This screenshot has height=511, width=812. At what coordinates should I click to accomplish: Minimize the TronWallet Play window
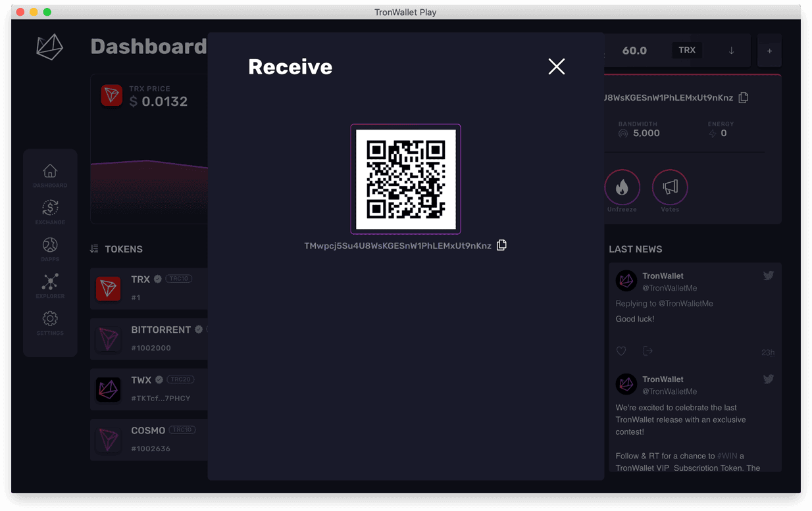pos(34,12)
